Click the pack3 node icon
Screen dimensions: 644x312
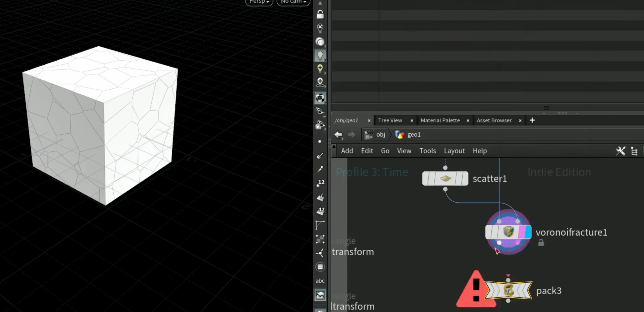pyautogui.click(x=508, y=290)
